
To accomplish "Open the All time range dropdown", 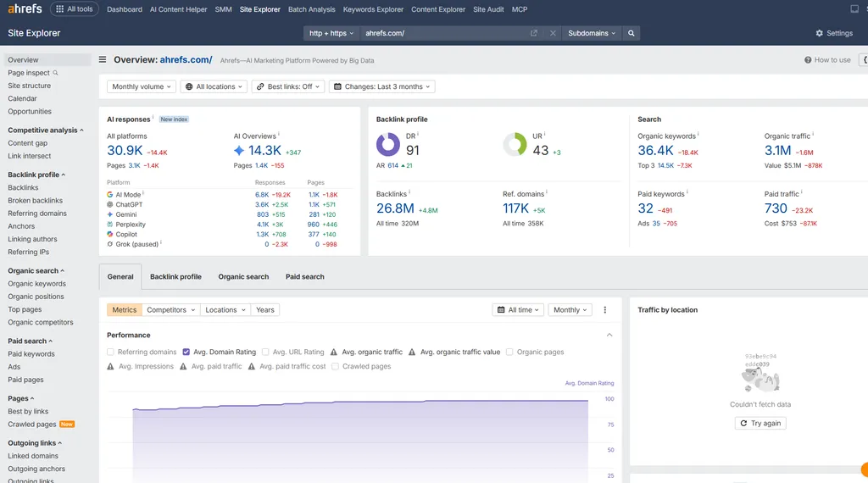I will (518, 310).
